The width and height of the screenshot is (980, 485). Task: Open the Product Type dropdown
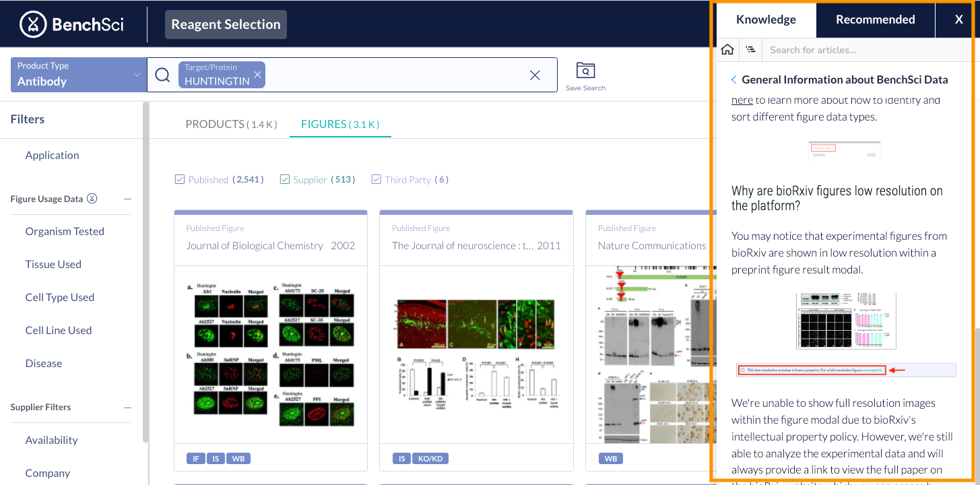pyautogui.click(x=79, y=75)
